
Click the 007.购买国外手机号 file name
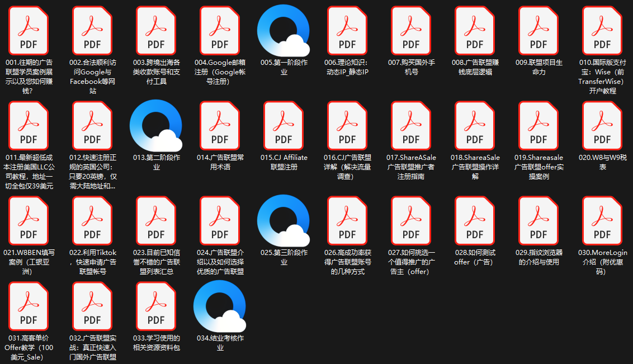point(411,67)
